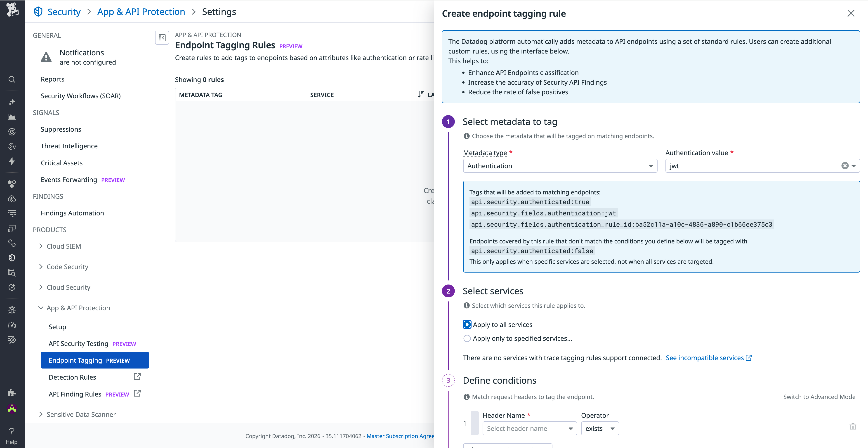The image size is (868, 448).
Task: Open the area chart dashboards icon
Action: tap(12, 117)
